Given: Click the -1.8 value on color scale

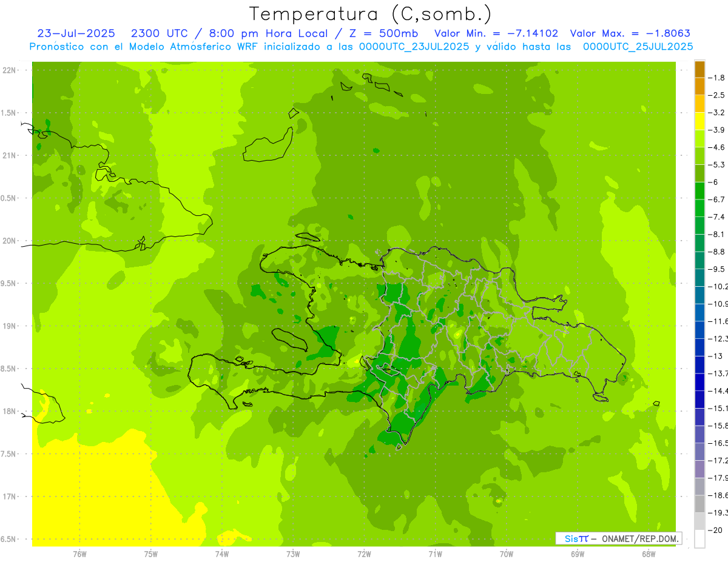Looking at the screenshot, I should point(716,78).
